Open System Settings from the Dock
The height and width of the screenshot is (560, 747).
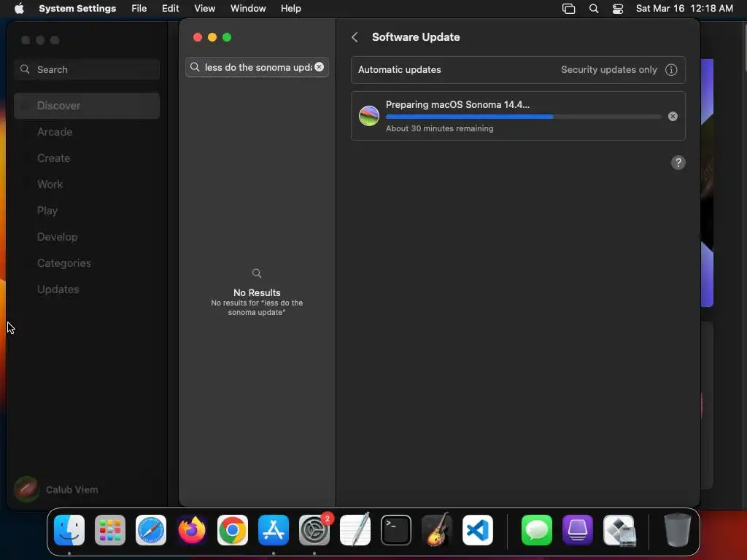(314, 530)
